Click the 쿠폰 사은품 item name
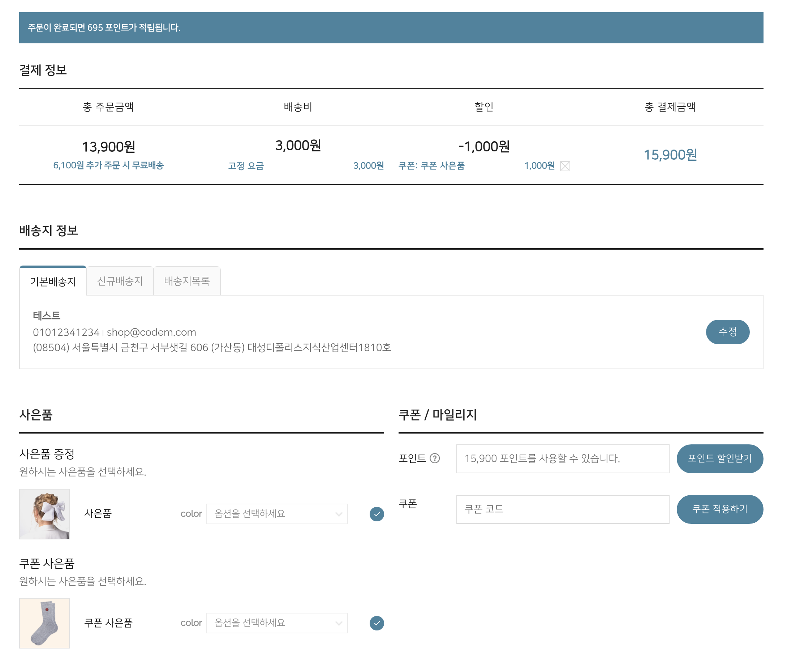 coord(108,623)
